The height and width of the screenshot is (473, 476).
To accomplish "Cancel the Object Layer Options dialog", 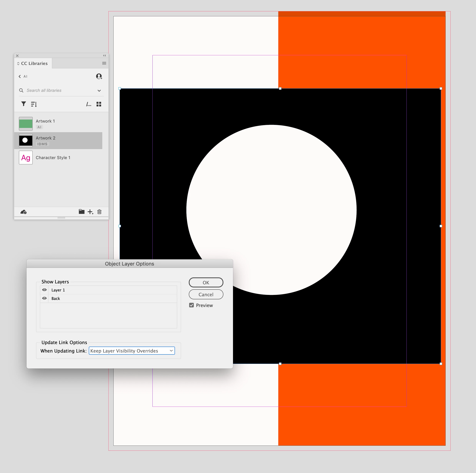I will click(206, 294).
